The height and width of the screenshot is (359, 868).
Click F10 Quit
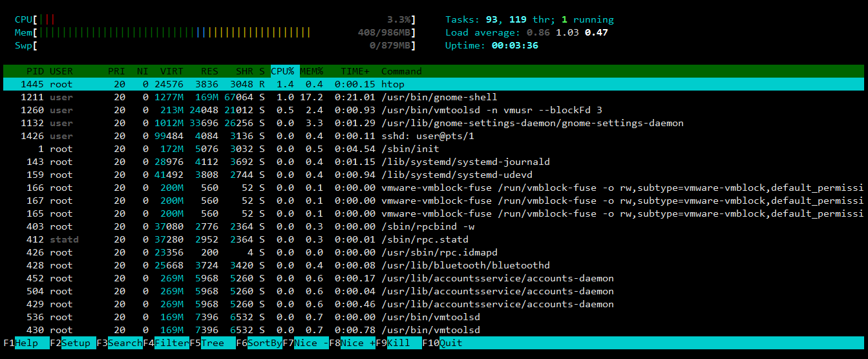(x=443, y=343)
